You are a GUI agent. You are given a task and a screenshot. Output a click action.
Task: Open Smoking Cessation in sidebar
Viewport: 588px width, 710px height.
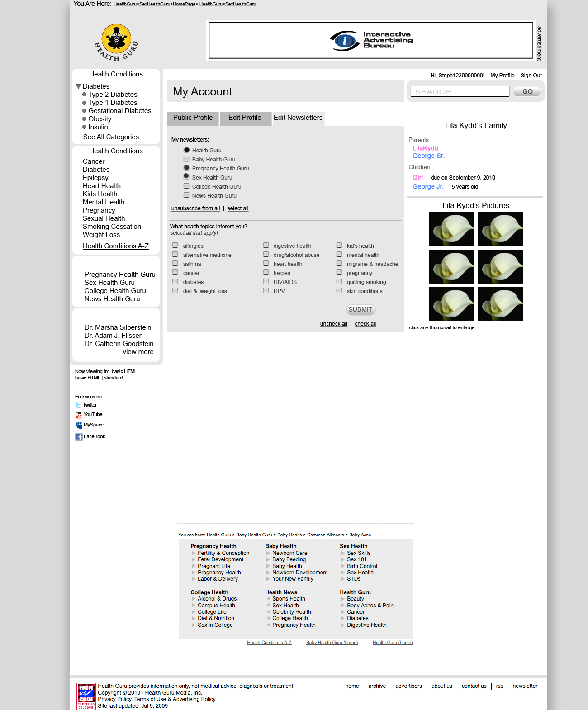[x=112, y=227]
